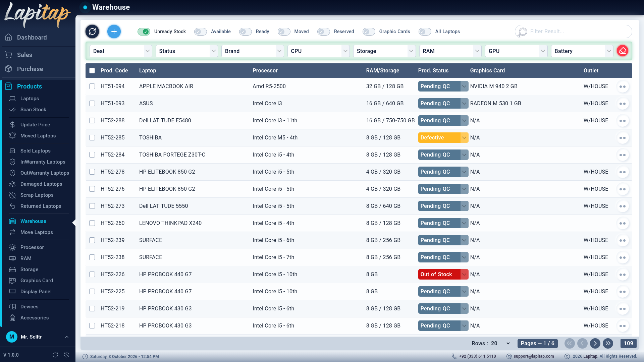Turn off the Unready Stock toggle
The image size is (644, 362).
(144, 32)
